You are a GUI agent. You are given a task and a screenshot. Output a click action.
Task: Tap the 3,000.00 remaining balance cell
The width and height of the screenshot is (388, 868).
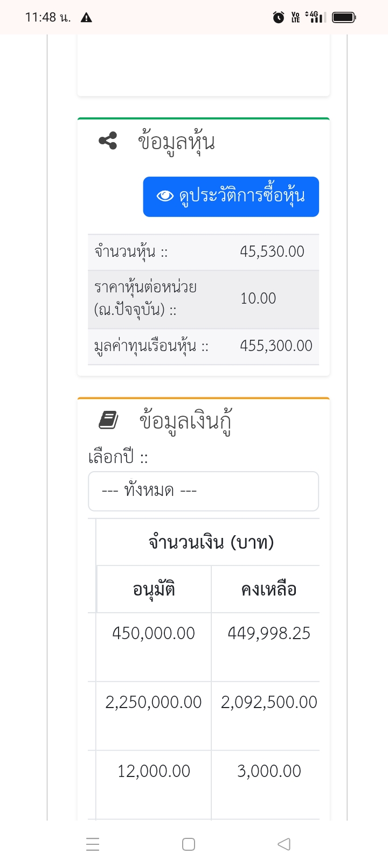click(269, 771)
